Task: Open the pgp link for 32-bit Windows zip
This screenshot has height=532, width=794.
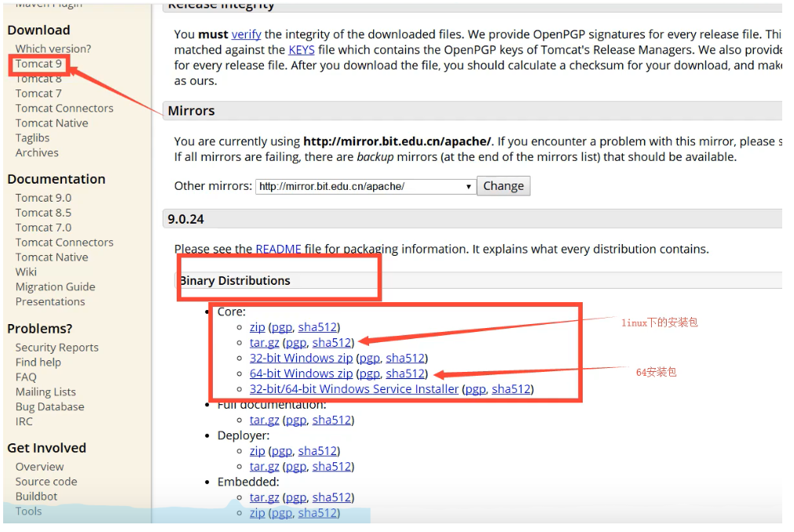Action: click(370, 359)
